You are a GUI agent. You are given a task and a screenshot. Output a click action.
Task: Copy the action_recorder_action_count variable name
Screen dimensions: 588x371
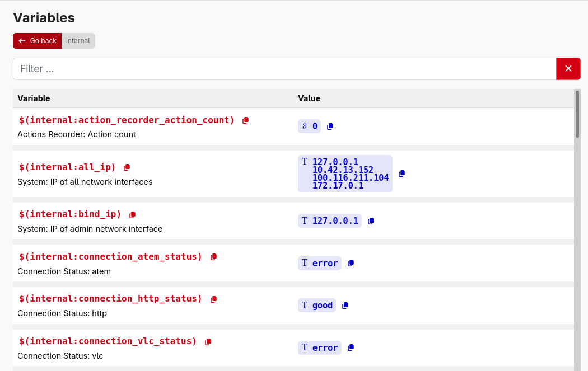point(245,119)
